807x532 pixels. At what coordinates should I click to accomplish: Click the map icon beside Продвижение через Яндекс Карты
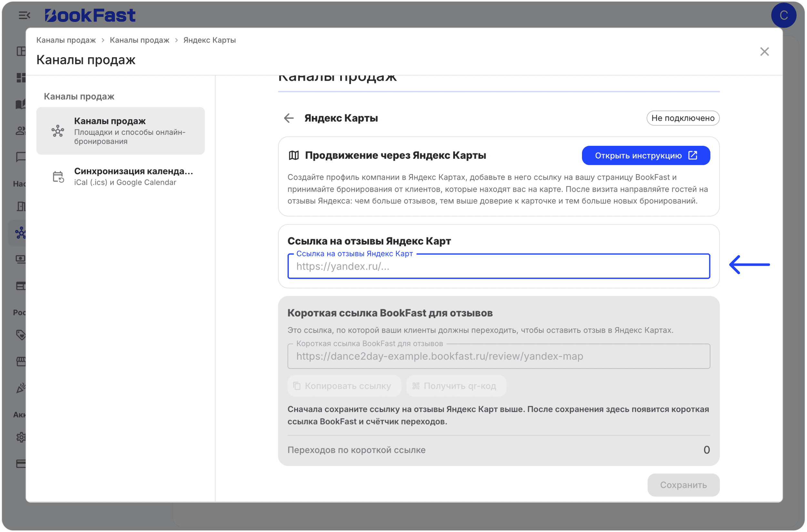click(294, 156)
